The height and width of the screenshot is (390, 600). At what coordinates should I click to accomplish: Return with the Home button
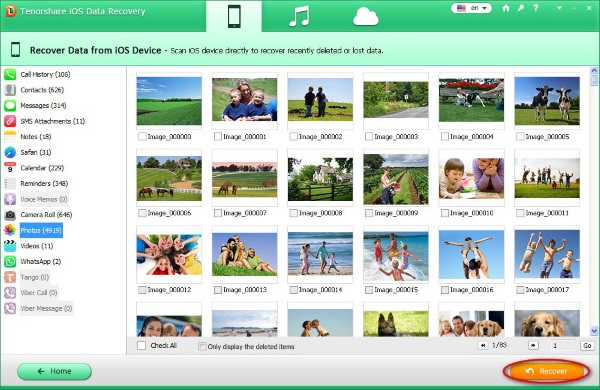coord(54,371)
